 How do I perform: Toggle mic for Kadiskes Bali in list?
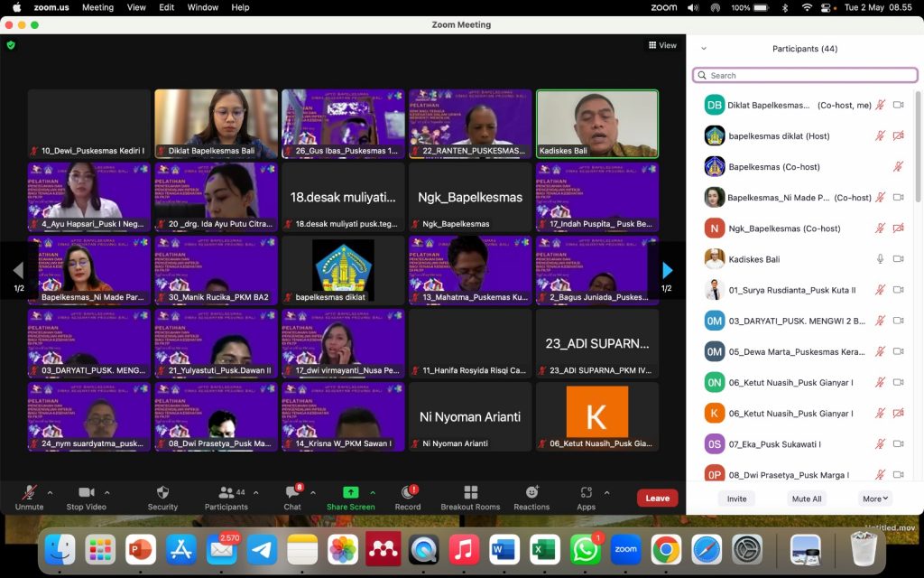[880, 259]
